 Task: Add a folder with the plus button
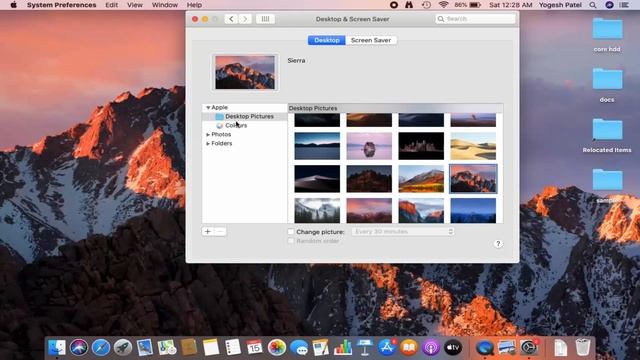[x=208, y=231]
